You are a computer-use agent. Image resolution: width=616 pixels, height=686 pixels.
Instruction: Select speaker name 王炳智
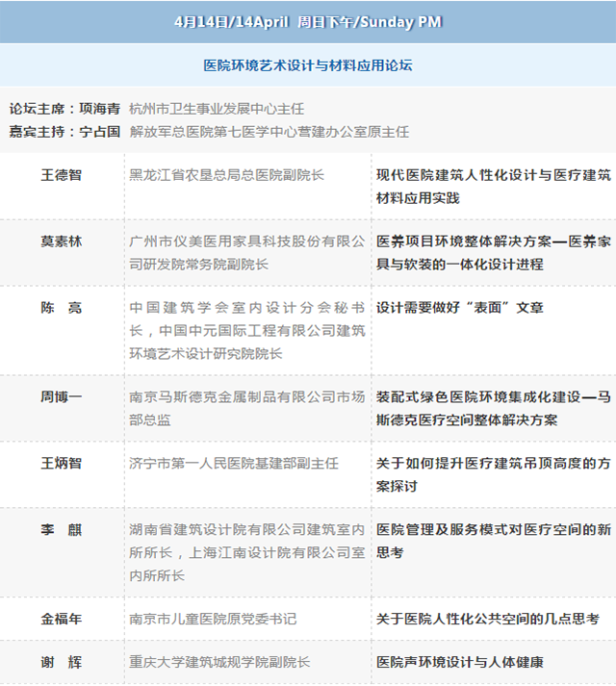point(61,463)
